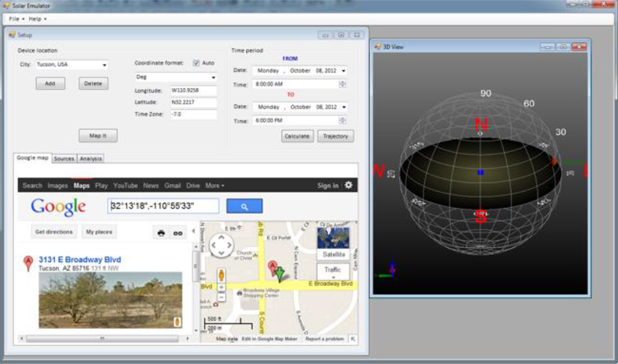Collapse the Google Maps side panel arrow
Viewport: 618px width, 364px height.
194,231
